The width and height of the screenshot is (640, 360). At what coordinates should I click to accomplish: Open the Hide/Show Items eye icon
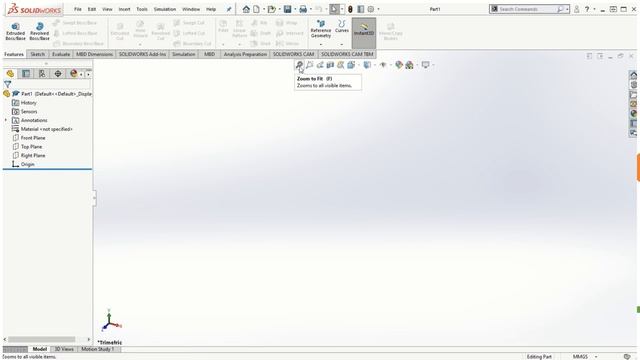383,65
